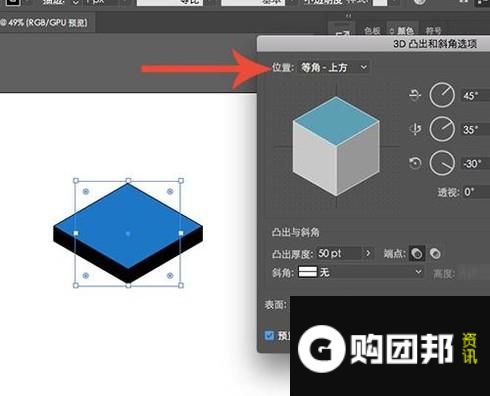Image resolution: width=490 pixels, height=396 pixels.
Task: Open the 凸出厚度 extrude depth arrow
Action: click(368, 254)
